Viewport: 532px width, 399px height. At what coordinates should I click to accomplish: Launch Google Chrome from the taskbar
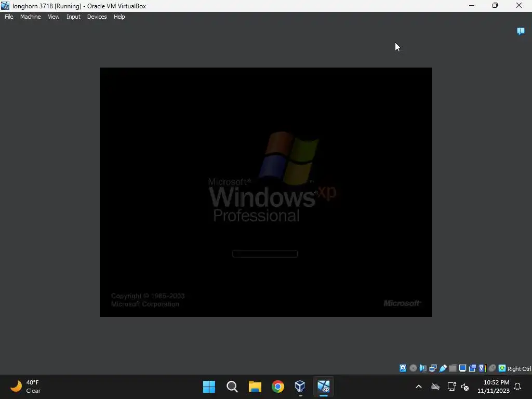(278, 387)
